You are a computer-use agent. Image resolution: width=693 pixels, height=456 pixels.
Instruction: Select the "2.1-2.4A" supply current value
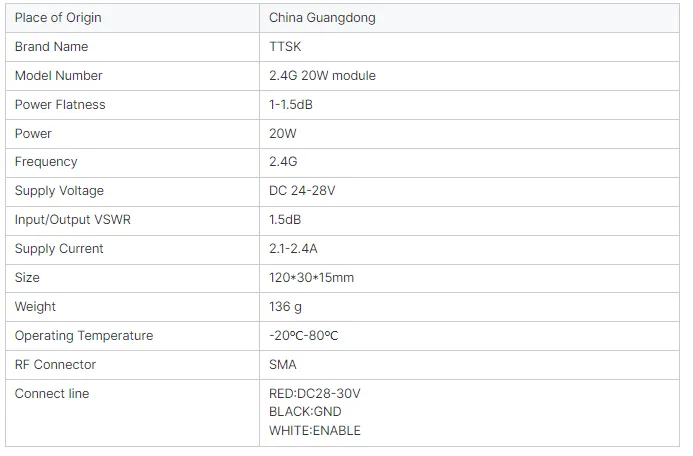296,249
